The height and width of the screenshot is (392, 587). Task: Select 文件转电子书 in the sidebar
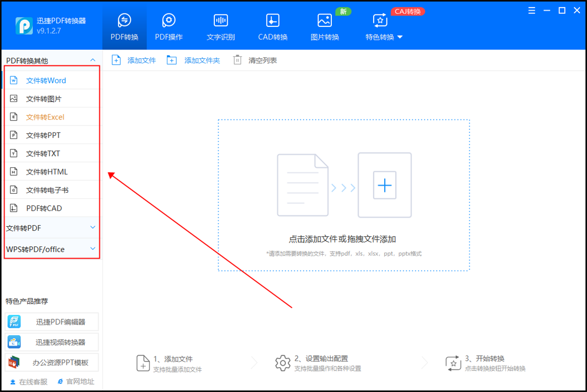[x=52, y=190]
